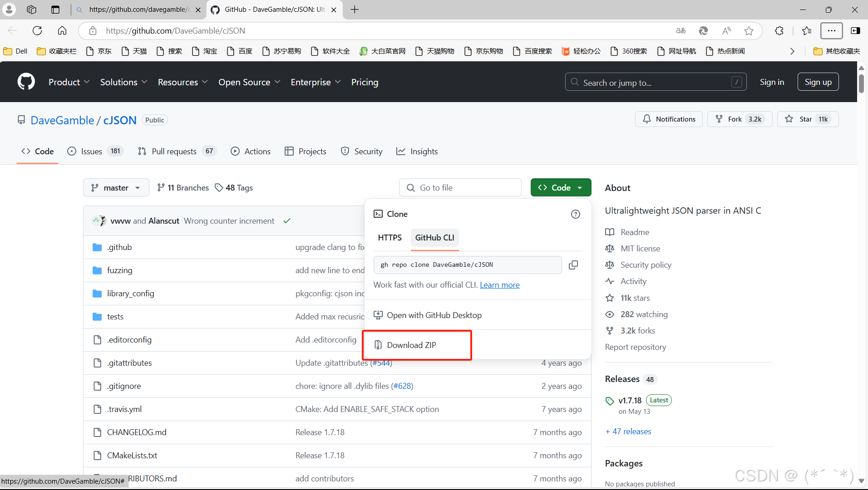The height and width of the screenshot is (490, 868).
Task: Click the GitHub Octocat logo
Action: (x=26, y=82)
